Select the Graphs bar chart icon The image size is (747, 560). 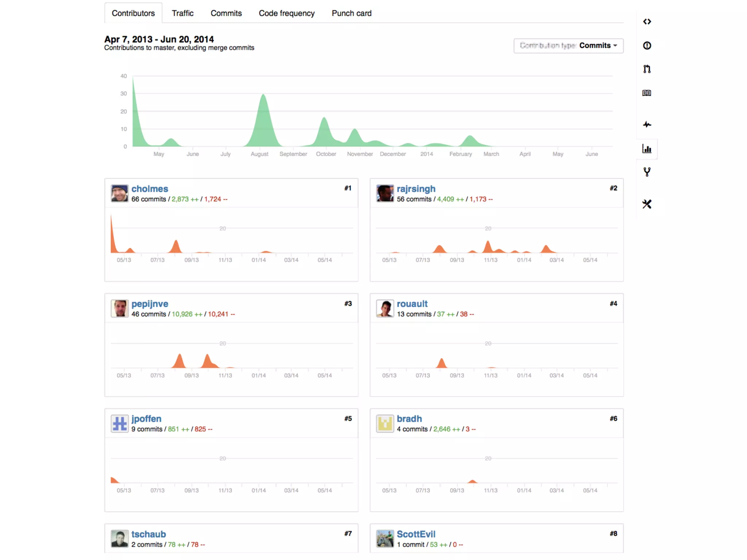point(647,149)
